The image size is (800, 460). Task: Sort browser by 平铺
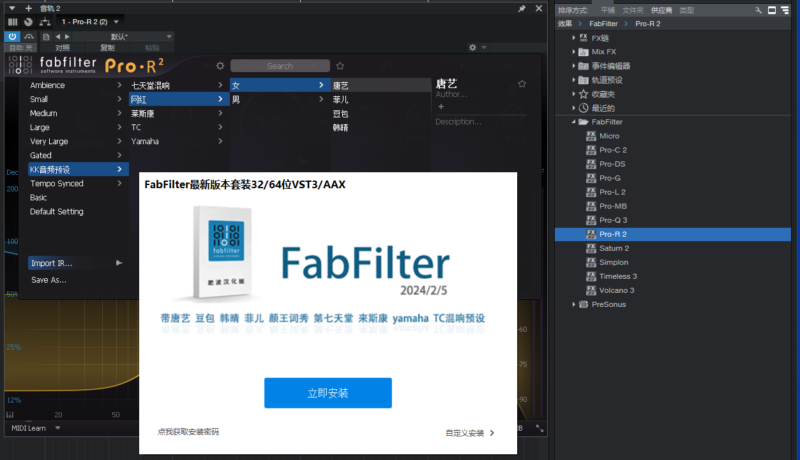608,10
